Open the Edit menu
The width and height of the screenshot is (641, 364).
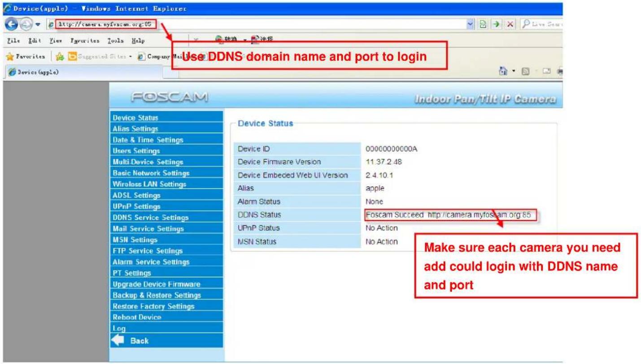coord(34,40)
